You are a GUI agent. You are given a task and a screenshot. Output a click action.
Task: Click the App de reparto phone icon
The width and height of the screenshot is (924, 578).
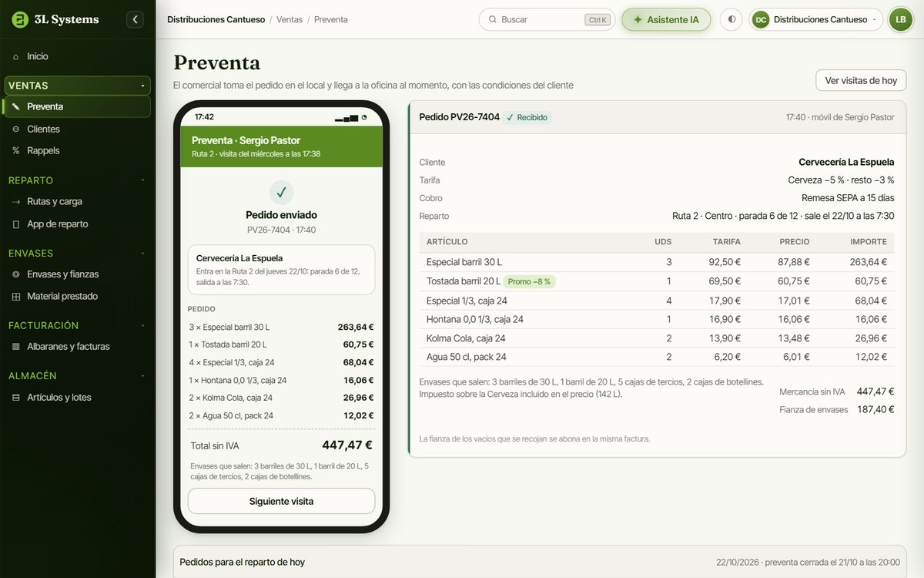point(16,223)
